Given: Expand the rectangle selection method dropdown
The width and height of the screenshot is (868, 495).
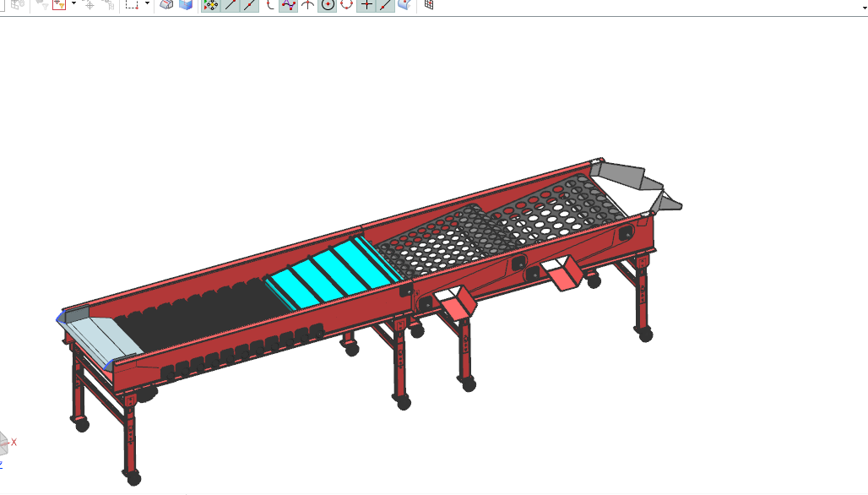Looking at the screenshot, I should click(x=147, y=4).
